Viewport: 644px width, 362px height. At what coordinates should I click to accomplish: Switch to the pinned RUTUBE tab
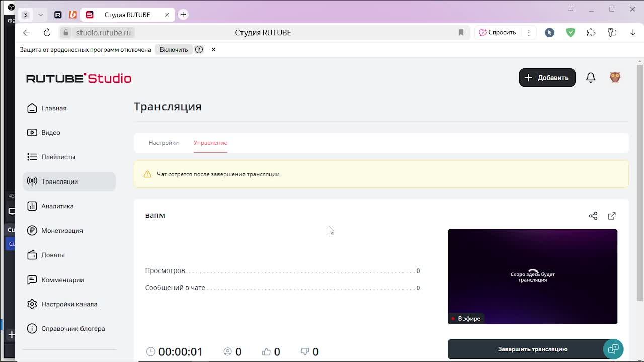(x=58, y=15)
